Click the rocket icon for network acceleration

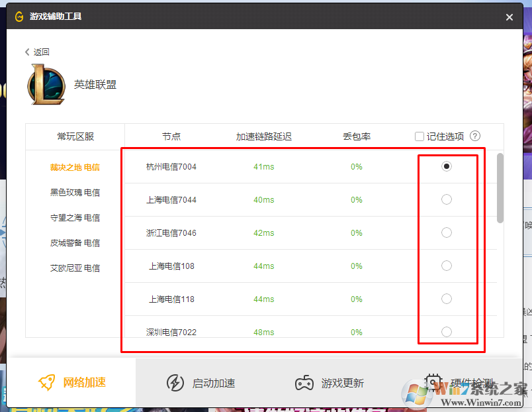click(46, 383)
